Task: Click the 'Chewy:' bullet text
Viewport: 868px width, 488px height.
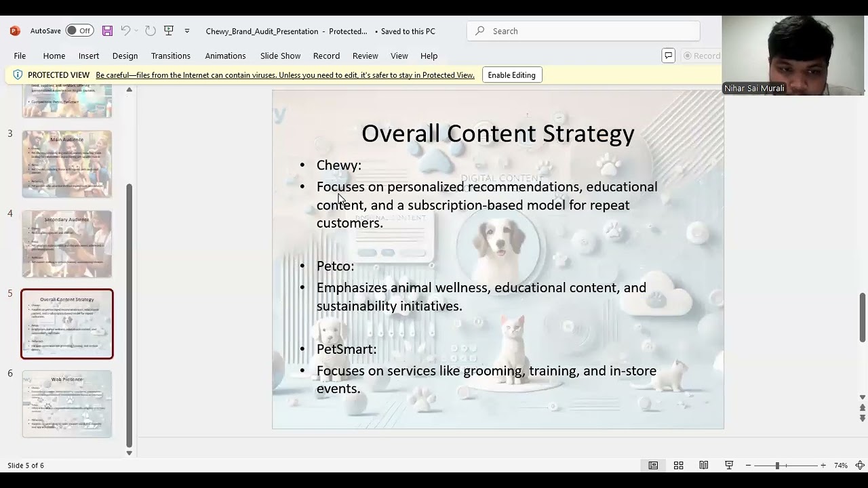Action: (338, 165)
